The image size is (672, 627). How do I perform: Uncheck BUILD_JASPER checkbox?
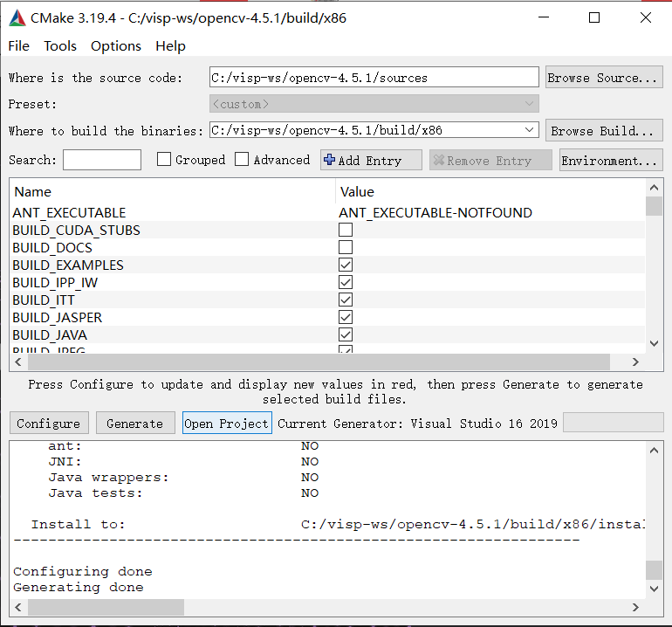346,317
